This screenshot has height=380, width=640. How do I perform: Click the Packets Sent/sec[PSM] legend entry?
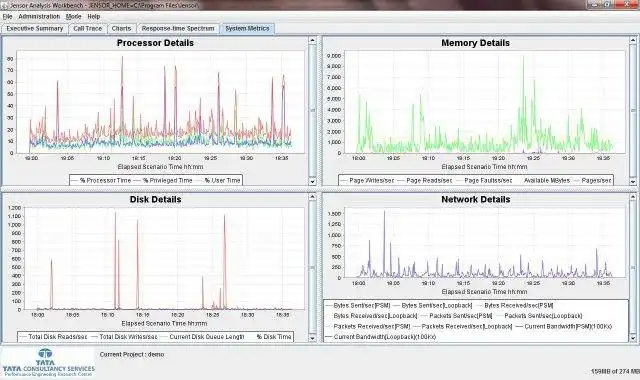pos(456,316)
